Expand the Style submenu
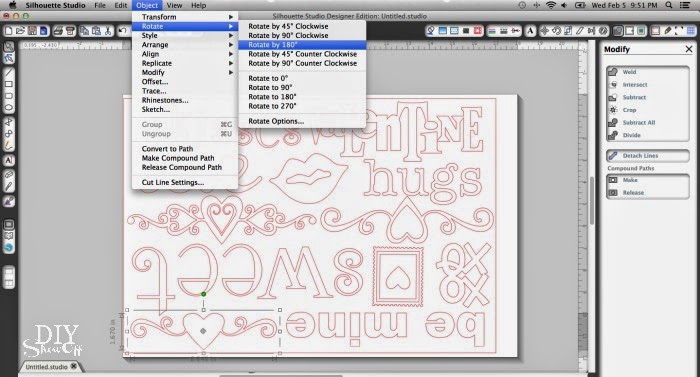The height and width of the screenshot is (377, 700). (x=185, y=35)
